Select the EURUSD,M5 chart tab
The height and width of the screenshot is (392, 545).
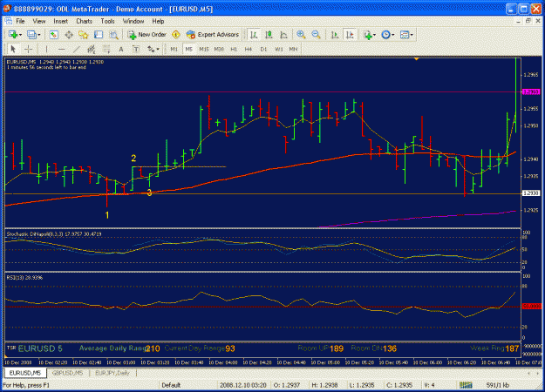(25, 373)
